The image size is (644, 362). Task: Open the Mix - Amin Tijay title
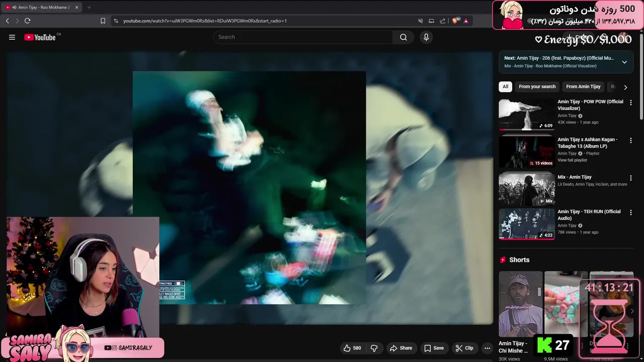[575, 177]
